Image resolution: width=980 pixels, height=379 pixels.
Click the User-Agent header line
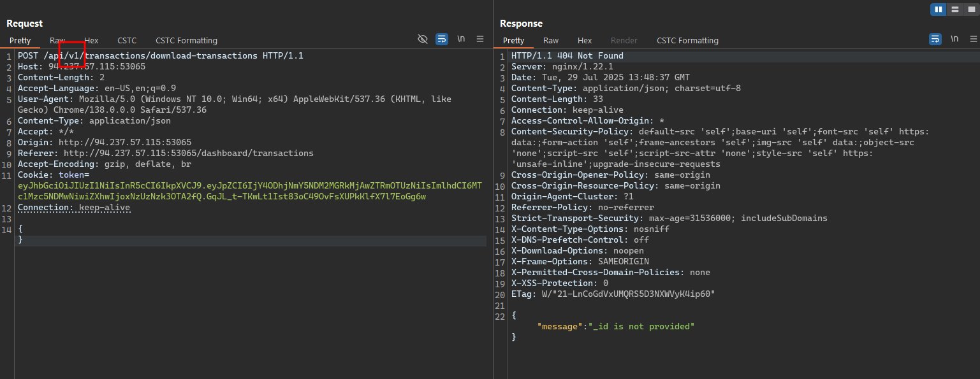pyautogui.click(x=235, y=104)
